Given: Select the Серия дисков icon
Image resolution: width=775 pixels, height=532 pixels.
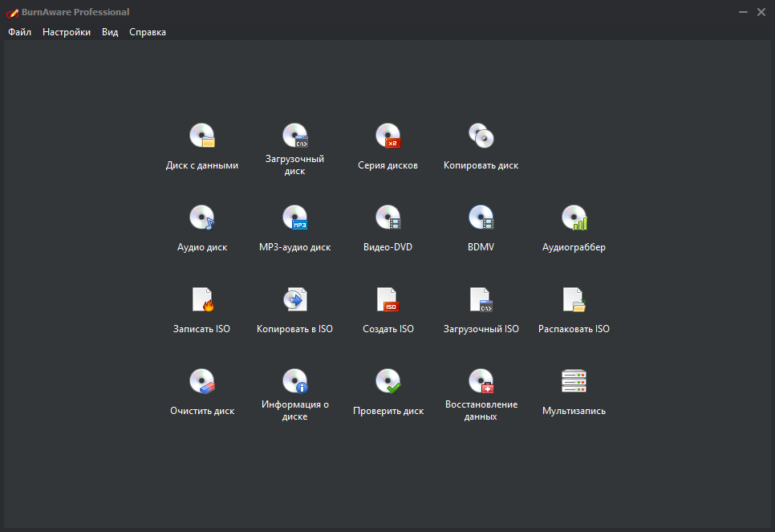Looking at the screenshot, I should coord(388,136).
